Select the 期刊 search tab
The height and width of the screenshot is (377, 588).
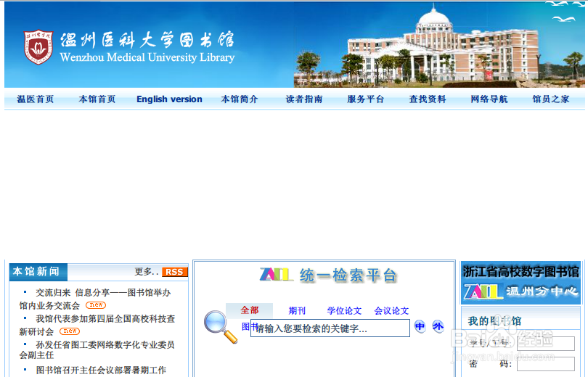[297, 311]
